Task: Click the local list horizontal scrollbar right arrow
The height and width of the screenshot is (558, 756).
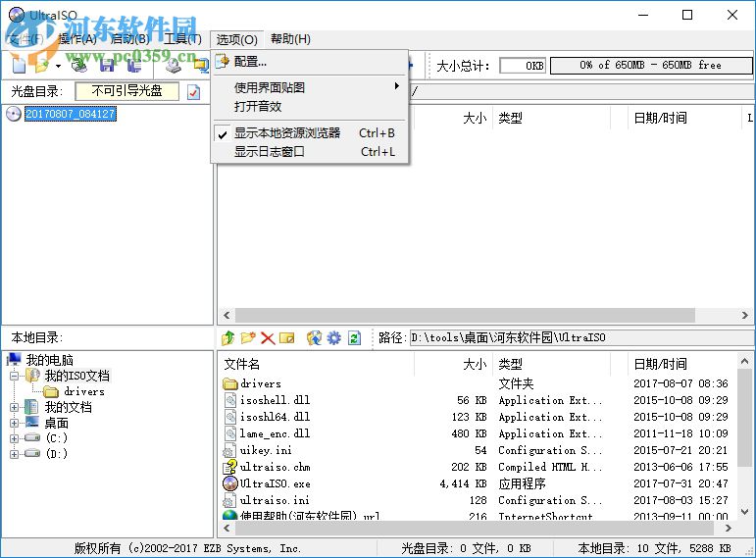Action: point(729,529)
